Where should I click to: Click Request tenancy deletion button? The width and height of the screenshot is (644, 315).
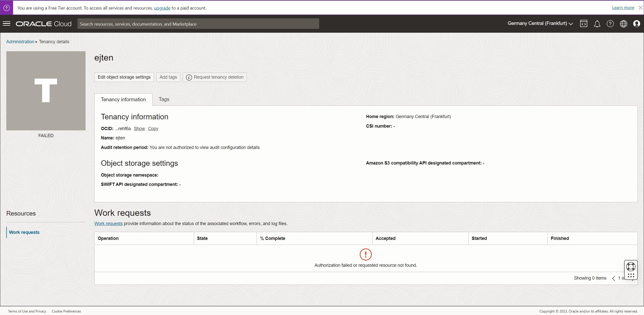[x=215, y=77]
